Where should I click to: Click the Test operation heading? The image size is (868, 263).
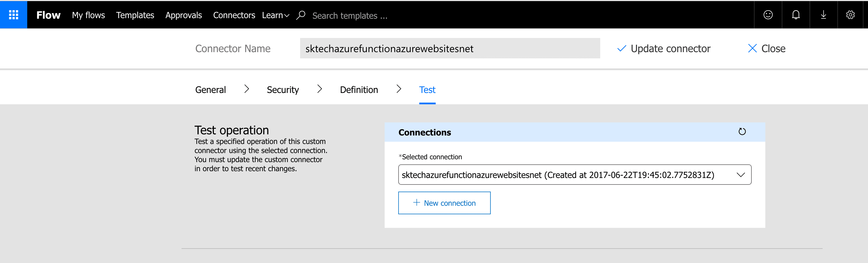click(x=231, y=130)
